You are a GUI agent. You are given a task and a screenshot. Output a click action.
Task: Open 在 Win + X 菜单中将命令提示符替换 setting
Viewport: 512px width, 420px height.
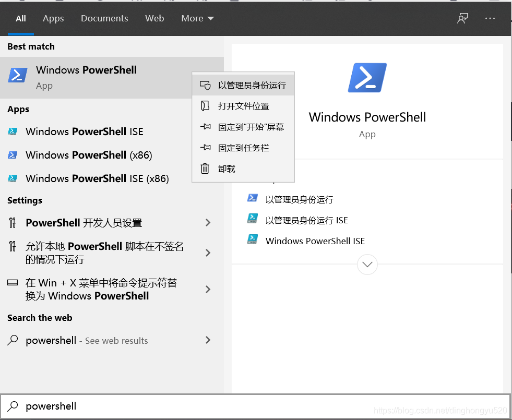(x=112, y=289)
